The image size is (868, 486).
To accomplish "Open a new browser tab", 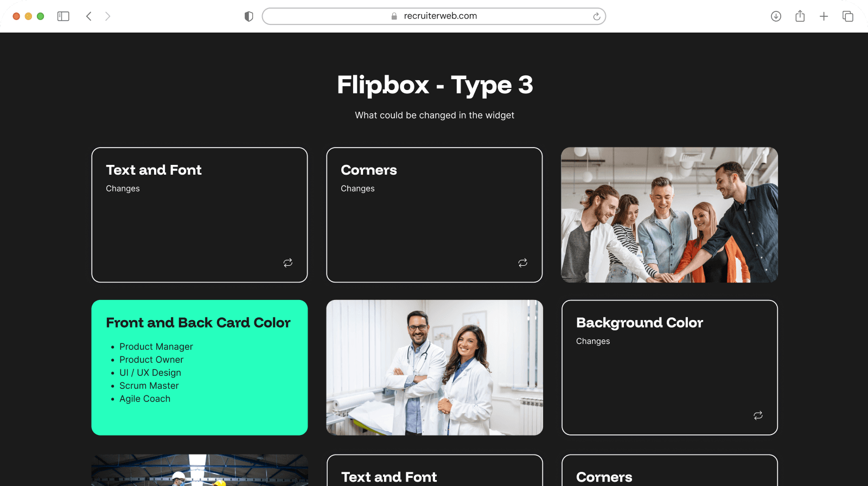I will [824, 16].
